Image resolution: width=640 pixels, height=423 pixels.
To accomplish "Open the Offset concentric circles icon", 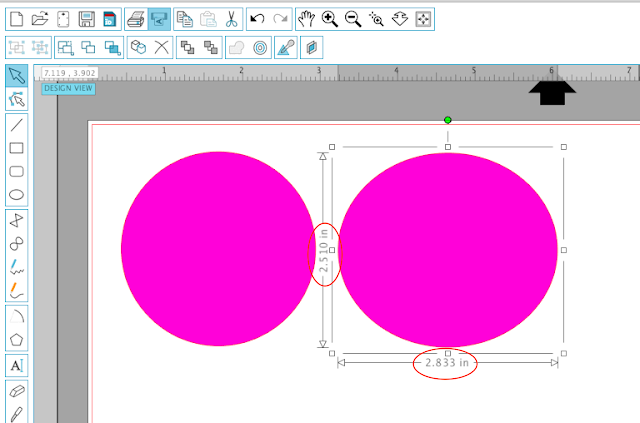I will [260, 48].
